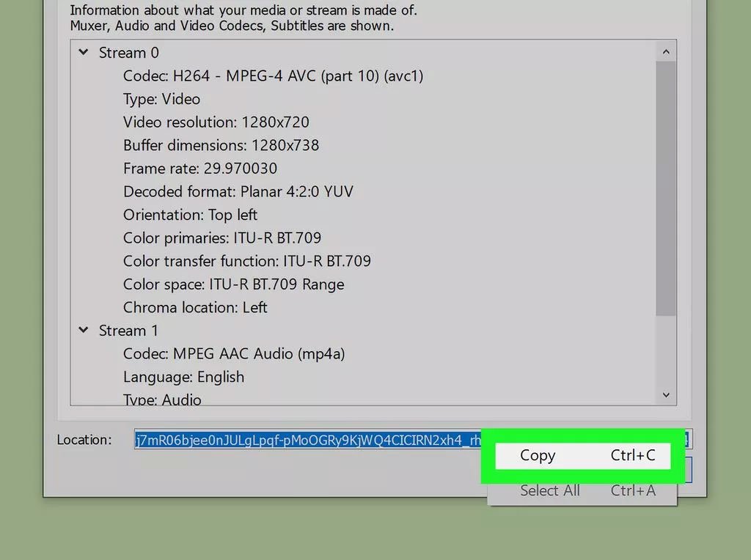The image size is (751, 560).
Task: Click the Location text field
Action: point(308,440)
